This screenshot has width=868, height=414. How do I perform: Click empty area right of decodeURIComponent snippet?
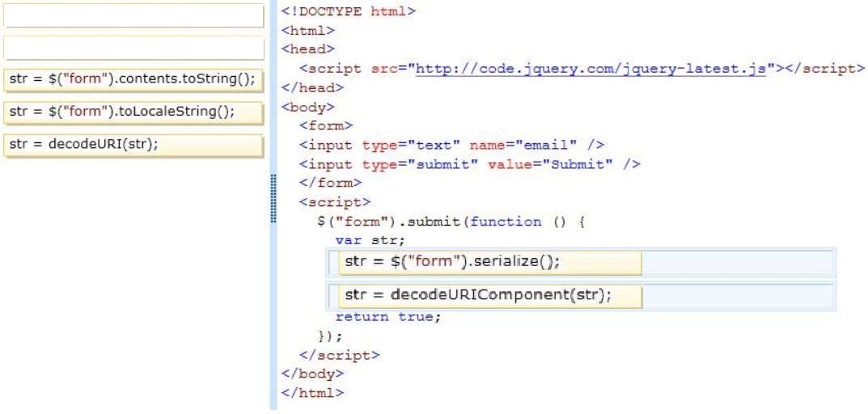736,295
